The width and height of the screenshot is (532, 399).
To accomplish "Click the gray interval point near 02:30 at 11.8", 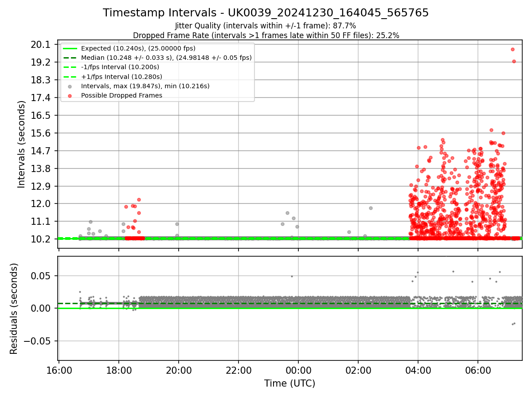I will 371,208.
